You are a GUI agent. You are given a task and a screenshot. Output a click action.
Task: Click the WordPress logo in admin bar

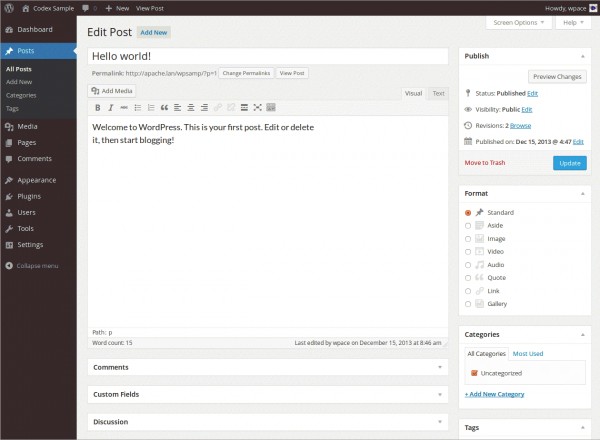(9, 8)
